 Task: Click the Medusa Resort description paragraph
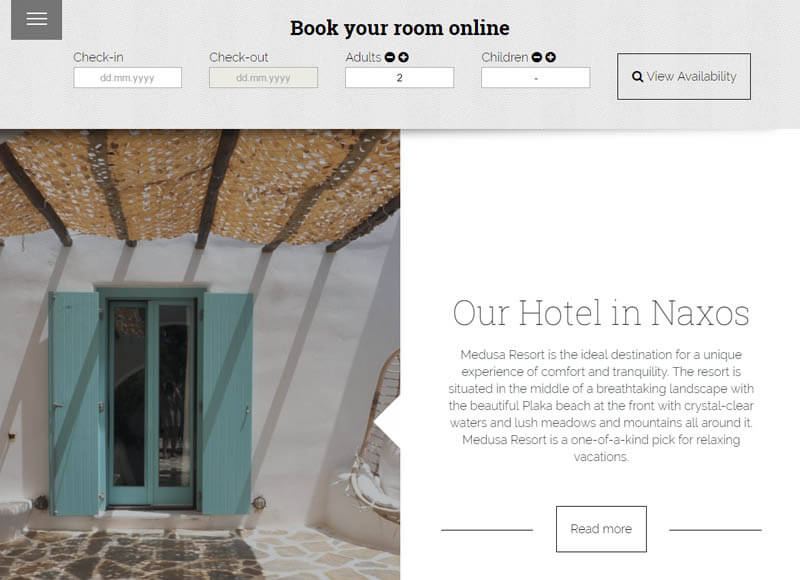pos(601,406)
